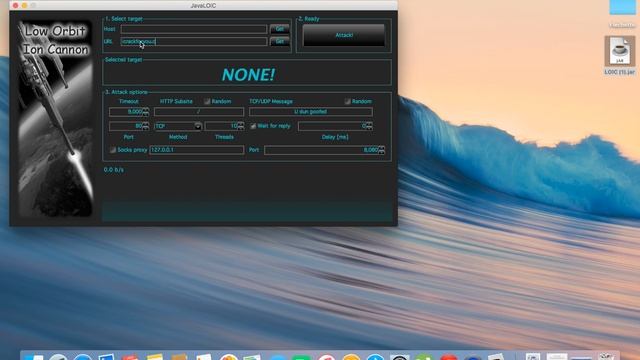
Task: Click the proxy Port 8,080 stepper arrows
Action: 381,150
